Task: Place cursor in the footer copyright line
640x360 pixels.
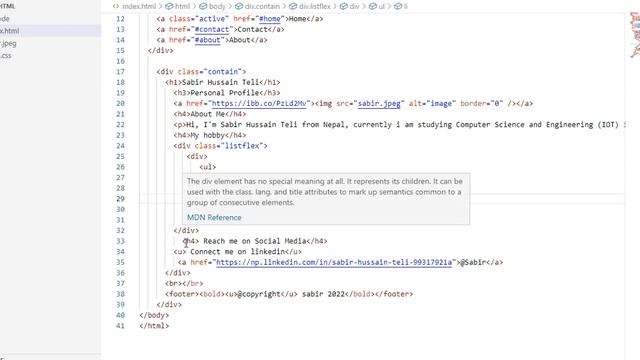Action: (289, 294)
